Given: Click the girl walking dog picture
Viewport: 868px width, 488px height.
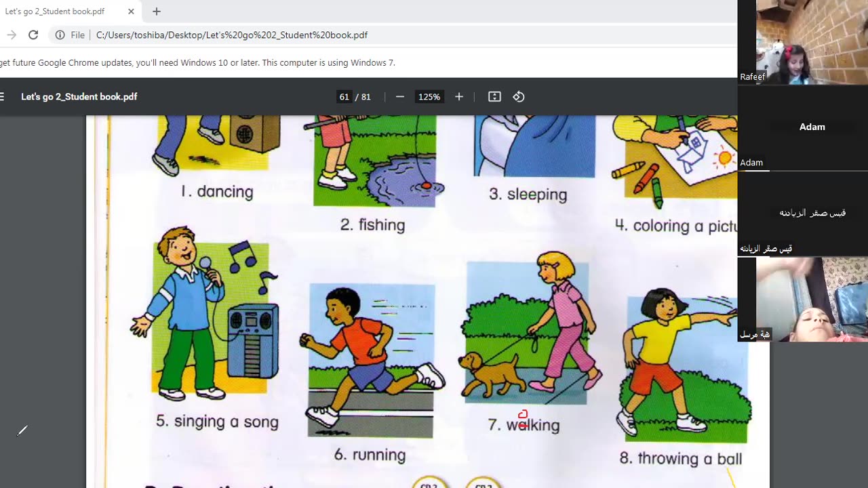Looking at the screenshot, I should (531, 329).
